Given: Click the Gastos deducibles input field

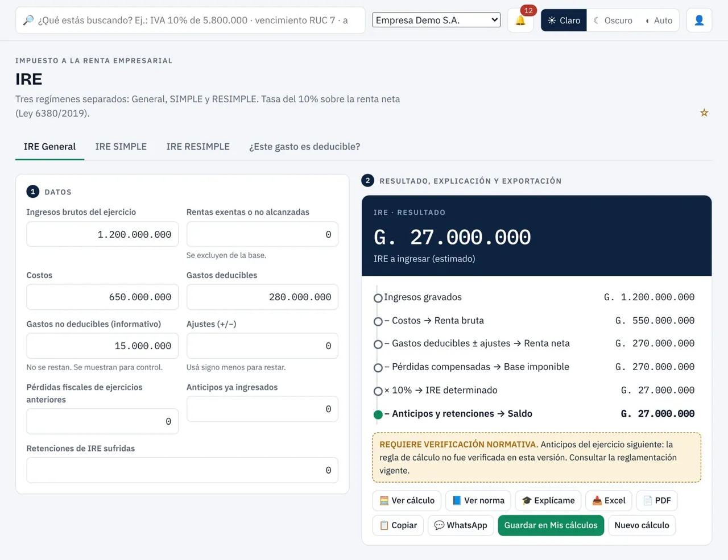Looking at the screenshot, I should pos(262,297).
